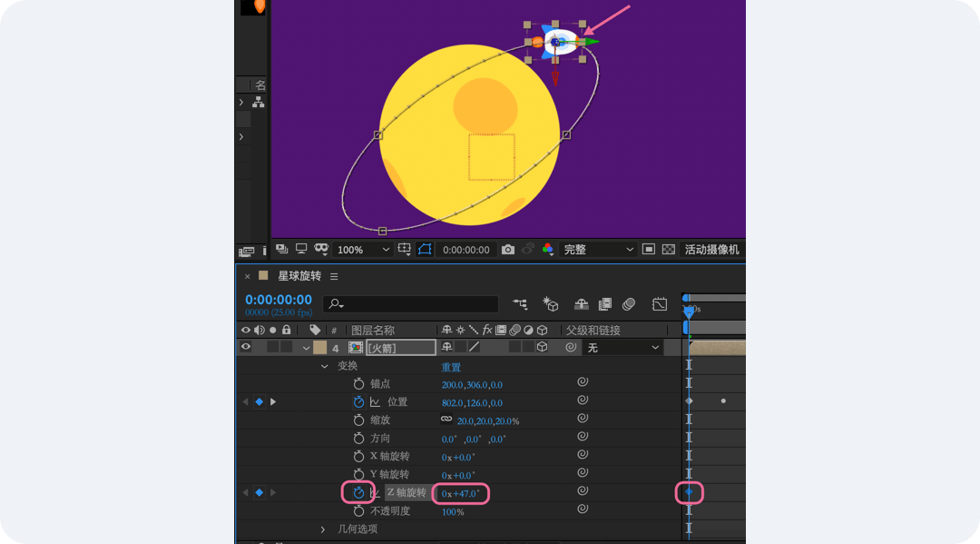Open the composition mini-flowchart icon

[x=520, y=304]
